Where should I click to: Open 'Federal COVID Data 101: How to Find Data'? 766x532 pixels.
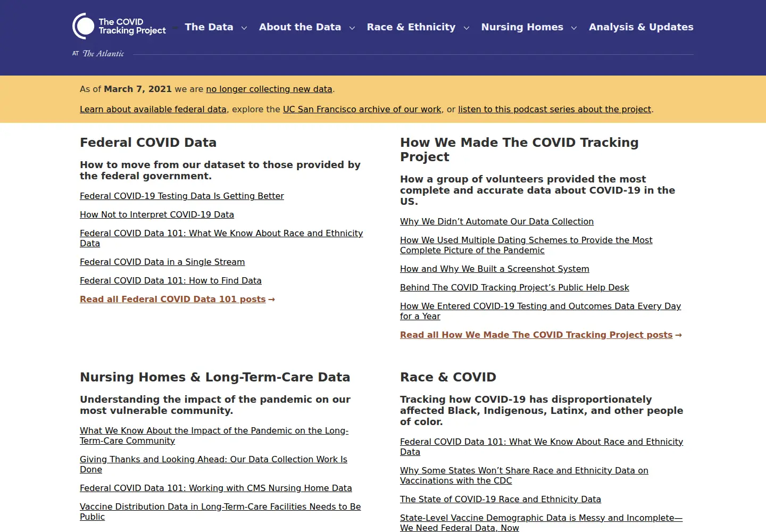(x=171, y=281)
